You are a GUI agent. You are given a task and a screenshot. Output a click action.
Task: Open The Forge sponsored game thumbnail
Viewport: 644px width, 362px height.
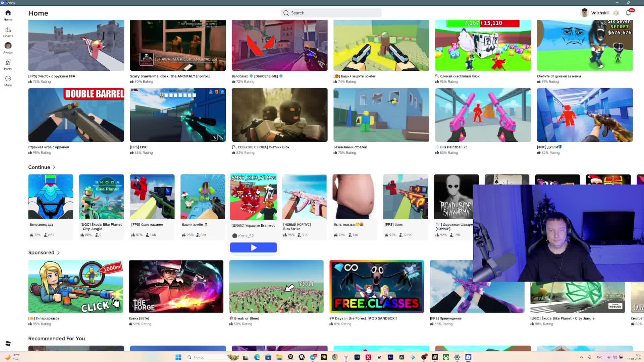coord(176,286)
